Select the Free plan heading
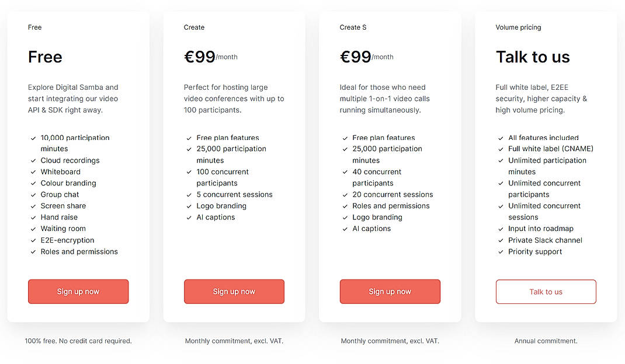Screen dimensions: 625x364 tap(45, 57)
